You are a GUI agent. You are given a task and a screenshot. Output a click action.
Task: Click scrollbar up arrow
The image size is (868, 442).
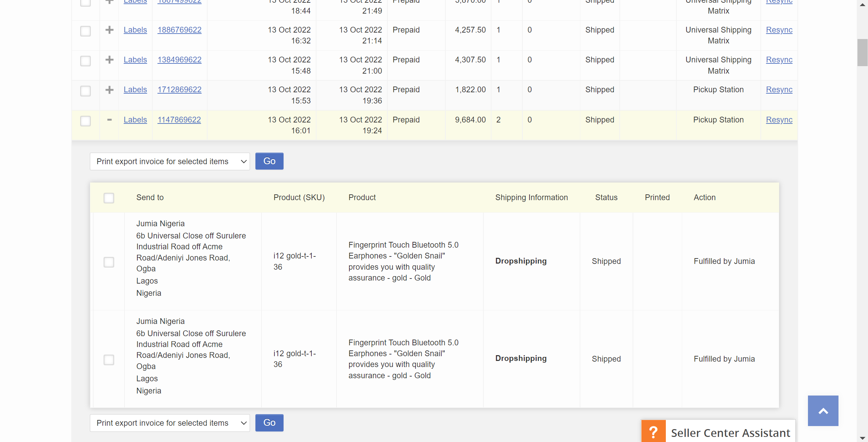tap(863, 4)
